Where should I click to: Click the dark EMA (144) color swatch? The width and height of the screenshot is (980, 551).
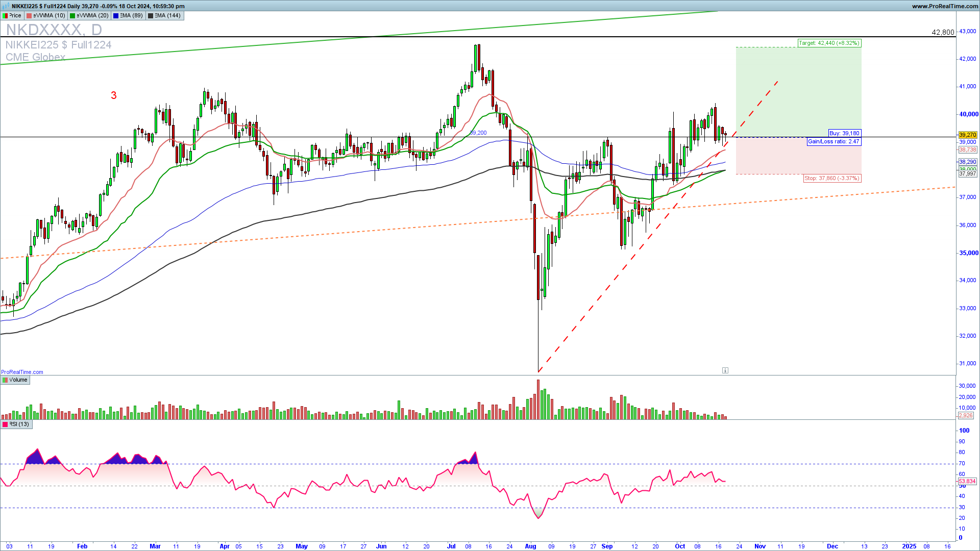pos(150,16)
